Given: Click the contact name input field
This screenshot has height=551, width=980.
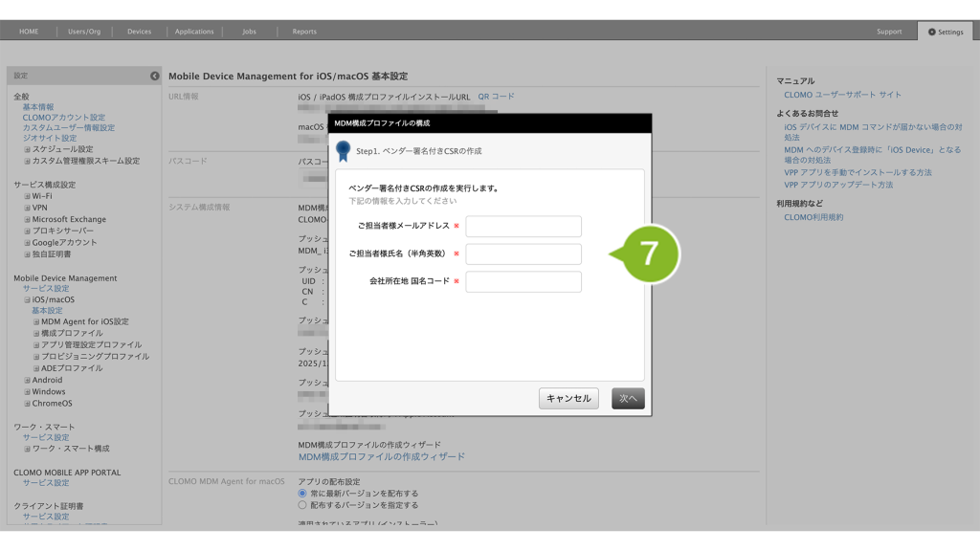Looking at the screenshot, I should pyautogui.click(x=523, y=254).
